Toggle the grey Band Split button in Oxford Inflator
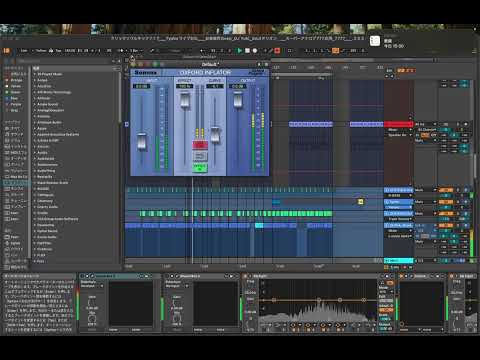This screenshot has height=360, width=480. point(200,156)
